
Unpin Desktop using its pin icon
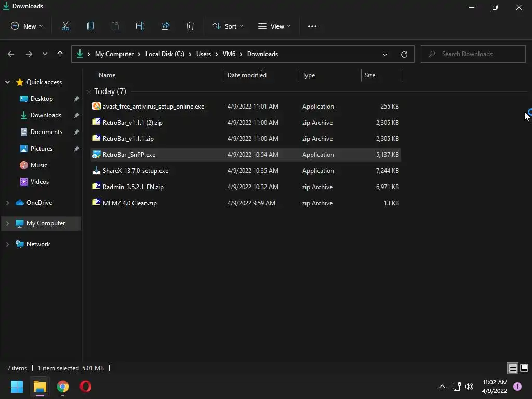[x=77, y=99]
